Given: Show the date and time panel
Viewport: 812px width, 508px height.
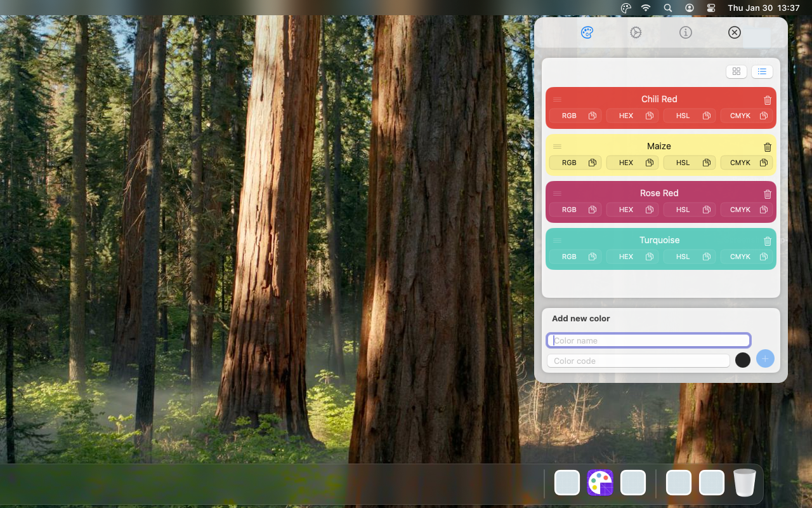Looking at the screenshot, I should coord(764,8).
